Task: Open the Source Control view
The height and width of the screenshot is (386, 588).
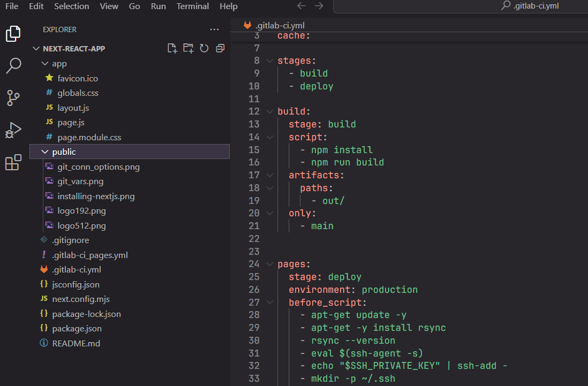Action: click(x=13, y=98)
